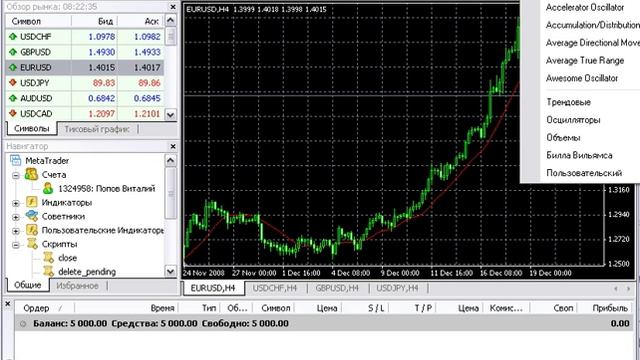The width and height of the screenshot is (640, 360).
Task: Open the Осцилляторы submenu
Action: [x=573, y=120]
